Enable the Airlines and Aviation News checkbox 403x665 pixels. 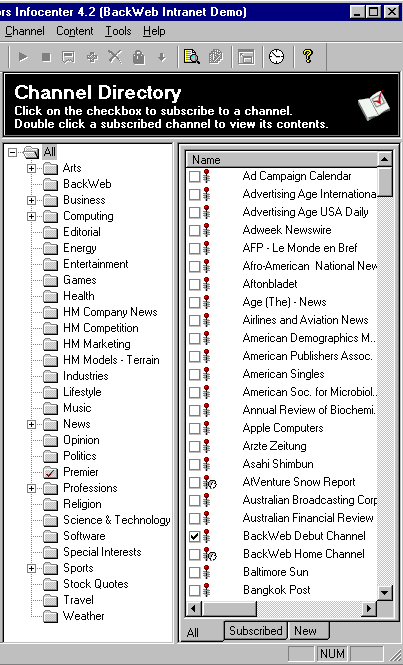194,320
